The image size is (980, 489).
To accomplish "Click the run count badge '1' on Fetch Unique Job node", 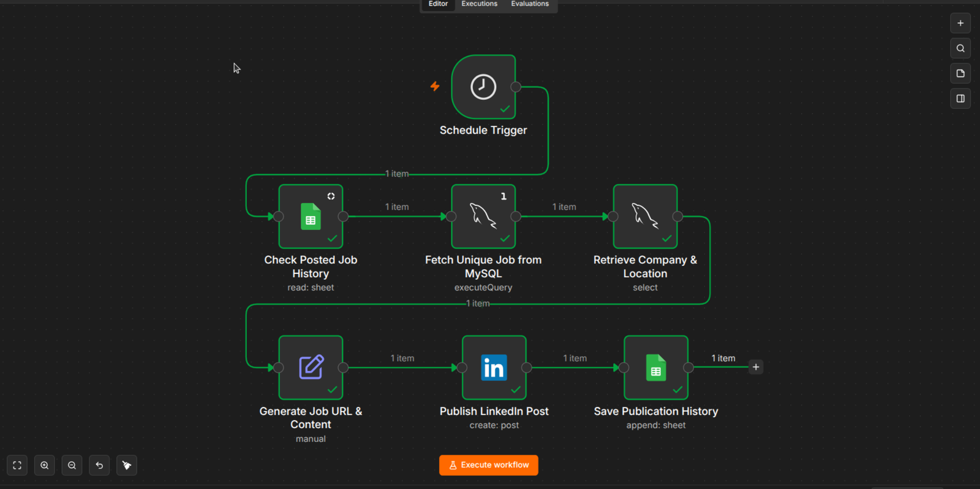I will pos(503,196).
